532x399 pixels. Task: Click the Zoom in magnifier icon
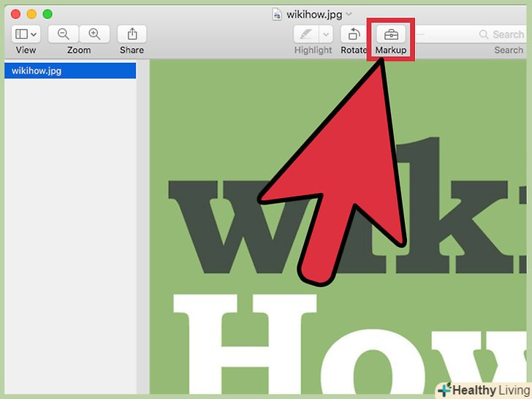click(94, 34)
